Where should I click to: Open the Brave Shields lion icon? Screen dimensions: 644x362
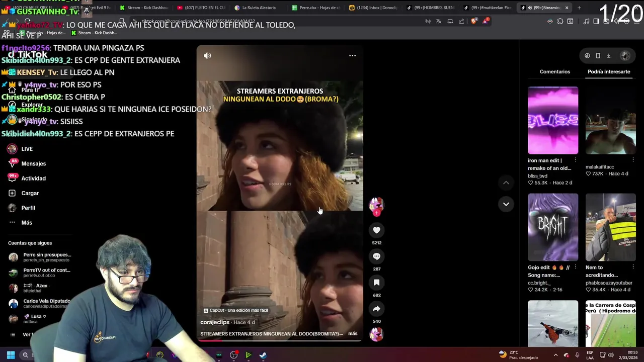474,21
